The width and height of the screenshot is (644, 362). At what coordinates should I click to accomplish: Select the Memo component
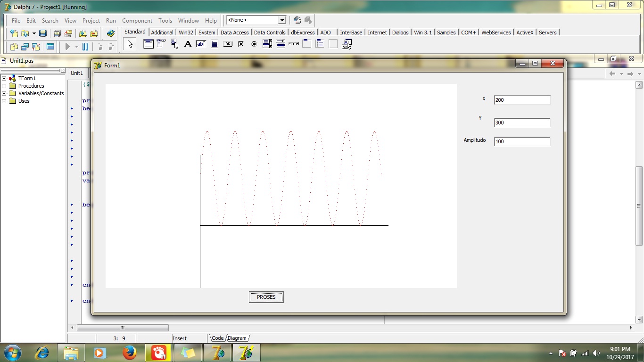(x=215, y=44)
